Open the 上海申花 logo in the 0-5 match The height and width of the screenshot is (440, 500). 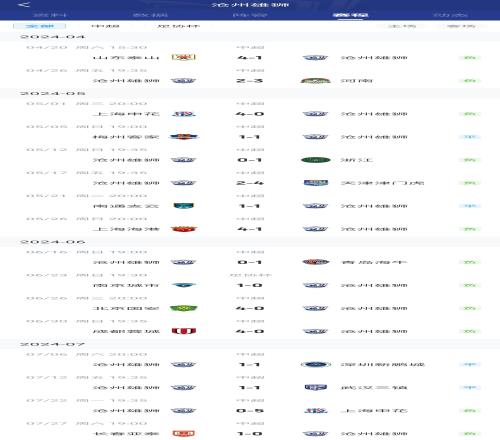click(x=315, y=410)
